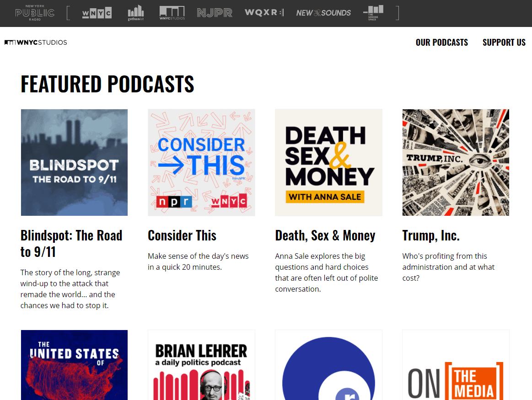
Task: Follow the Consider This title link
Action: 182,235
